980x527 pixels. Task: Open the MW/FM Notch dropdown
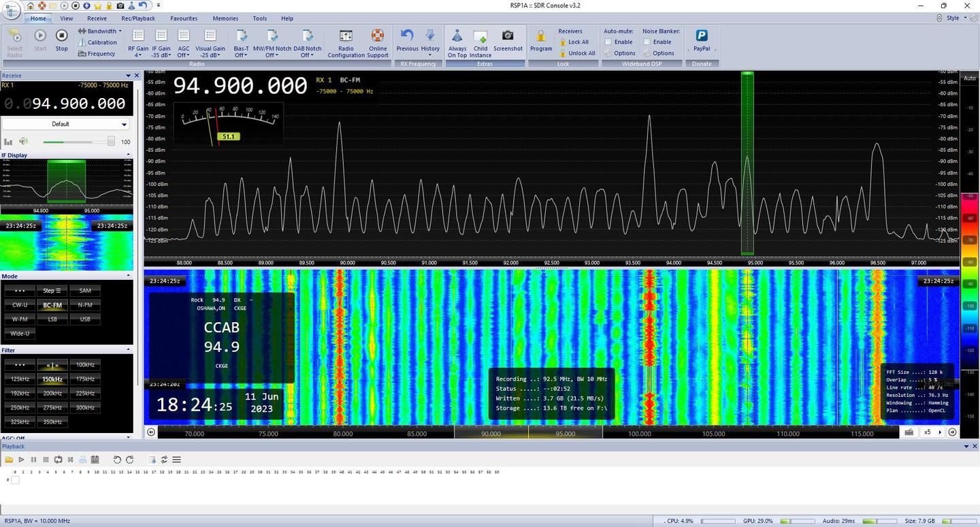tap(272, 42)
